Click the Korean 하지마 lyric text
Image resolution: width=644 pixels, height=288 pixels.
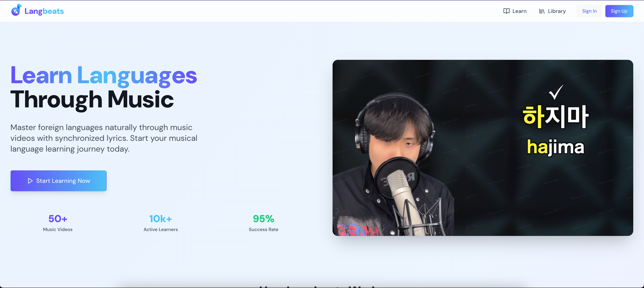click(556, 117)
